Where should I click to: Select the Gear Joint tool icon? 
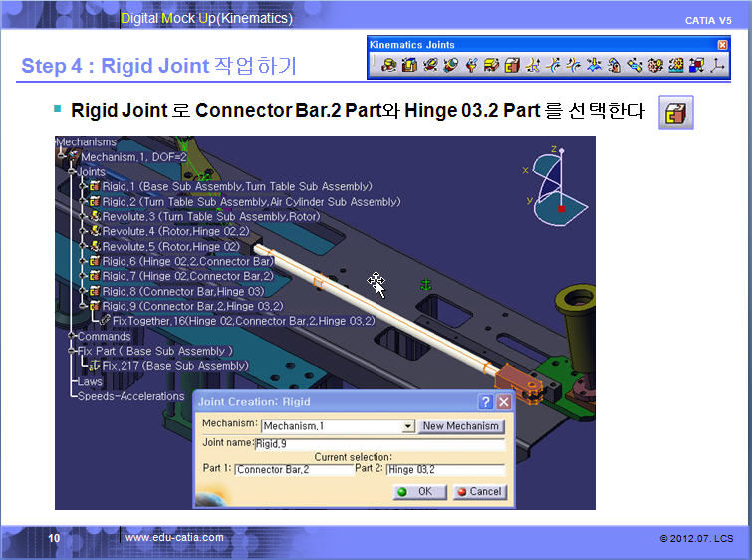[x=655, y=65]
